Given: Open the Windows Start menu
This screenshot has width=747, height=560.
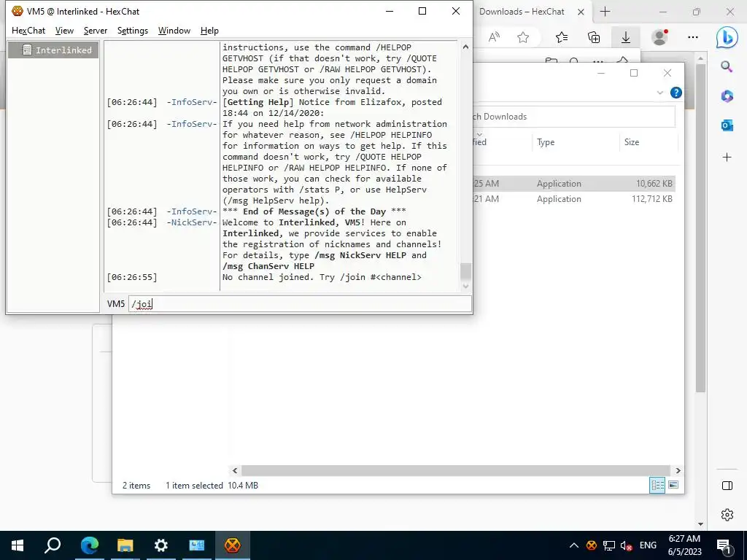Looking at the screenshot, I should (x=18, y=545).
